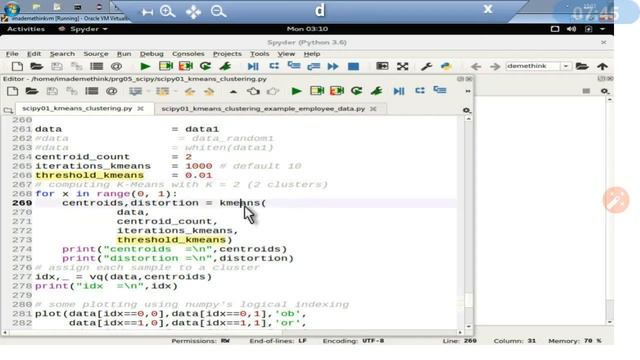Open right pane options gear icon
The width and height of the screenshot is (640, 360).
click(604, 91)
